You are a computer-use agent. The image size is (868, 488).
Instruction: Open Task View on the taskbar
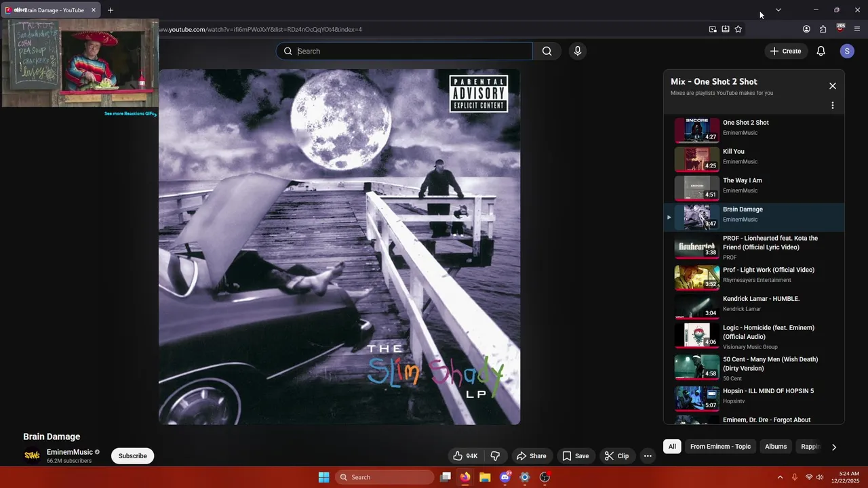(446, 477)
